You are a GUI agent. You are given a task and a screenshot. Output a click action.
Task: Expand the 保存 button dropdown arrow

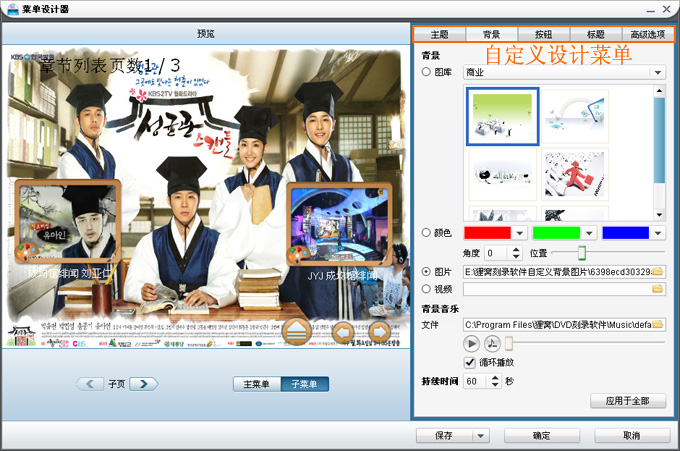(481, 435)
